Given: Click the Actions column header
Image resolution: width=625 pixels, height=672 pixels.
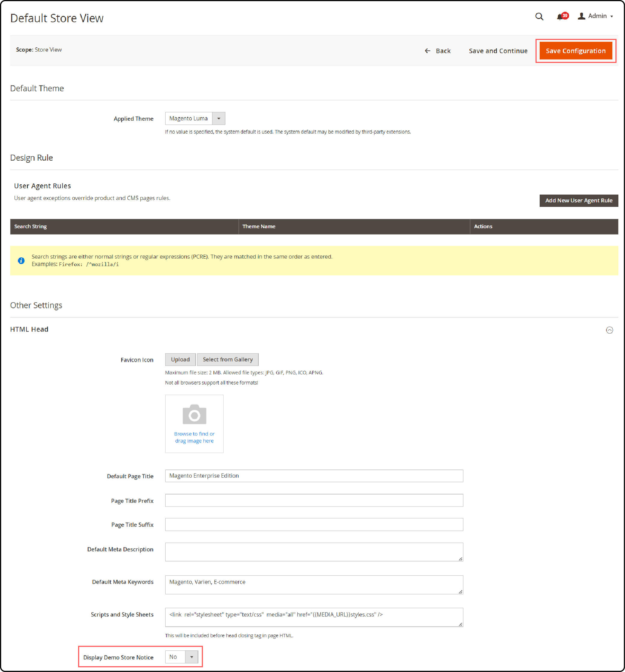Looking at the screenshot, I should [544, 226].
